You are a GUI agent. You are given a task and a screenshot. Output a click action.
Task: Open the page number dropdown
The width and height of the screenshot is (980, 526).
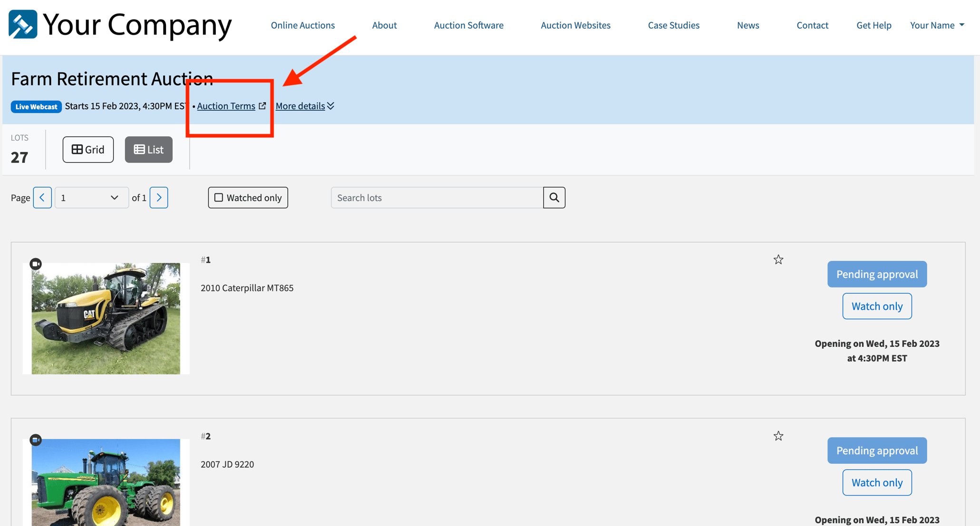click(x=91, y=197)
